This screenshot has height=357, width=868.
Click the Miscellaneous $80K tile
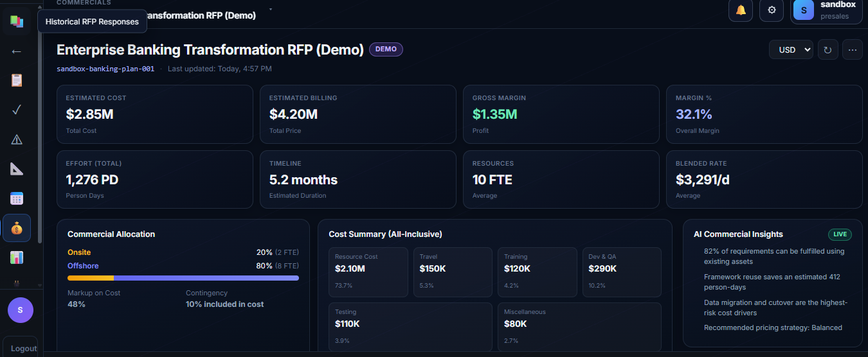579,327
